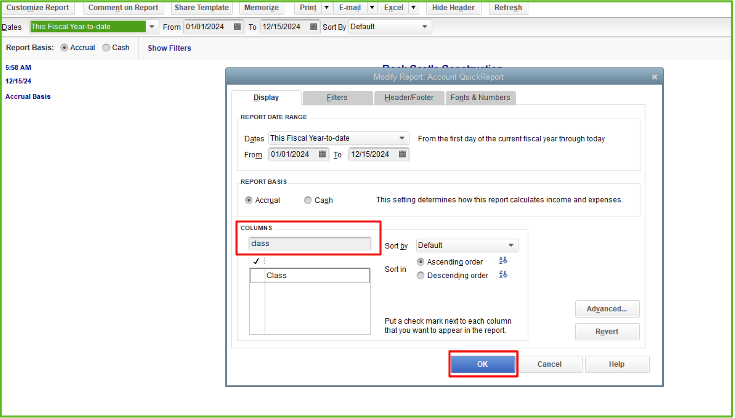
Task: Select Ascending order sort option
Action: click(420, 262)
